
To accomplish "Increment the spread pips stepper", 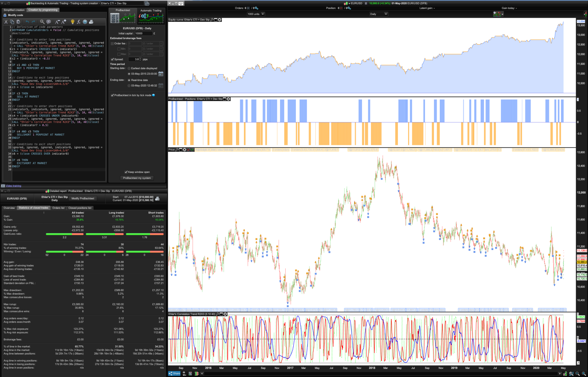I will pos(140,58).
